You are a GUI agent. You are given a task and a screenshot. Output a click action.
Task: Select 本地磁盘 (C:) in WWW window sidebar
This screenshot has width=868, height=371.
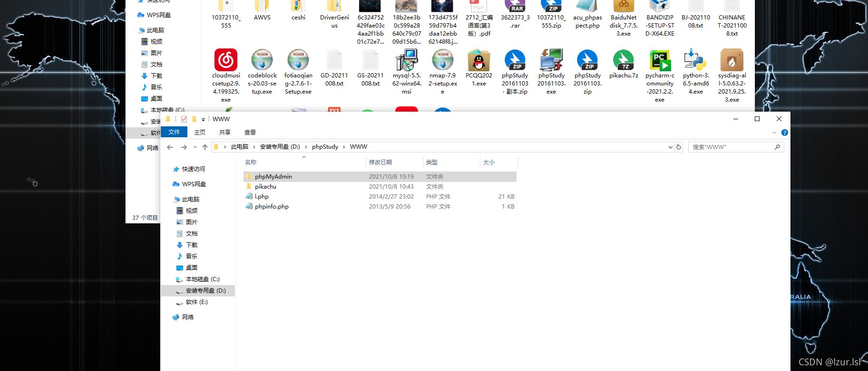(203, 279)
